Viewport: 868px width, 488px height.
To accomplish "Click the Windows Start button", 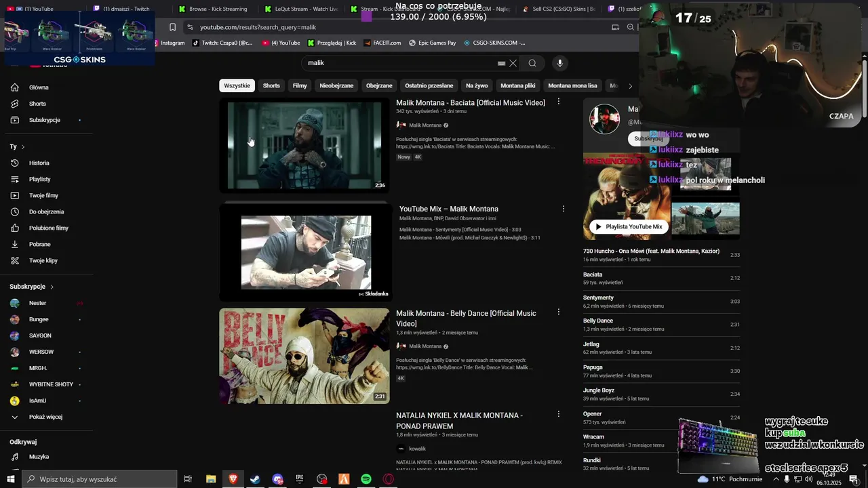I will point(10,479).
